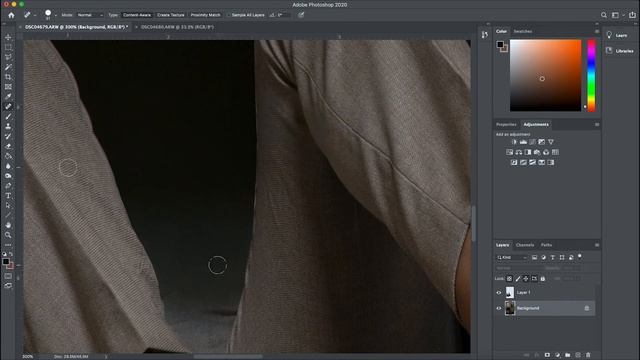Go to the Photoshop Home screen
This screenshot has height=360, width=640.
(x=11, y=15)
